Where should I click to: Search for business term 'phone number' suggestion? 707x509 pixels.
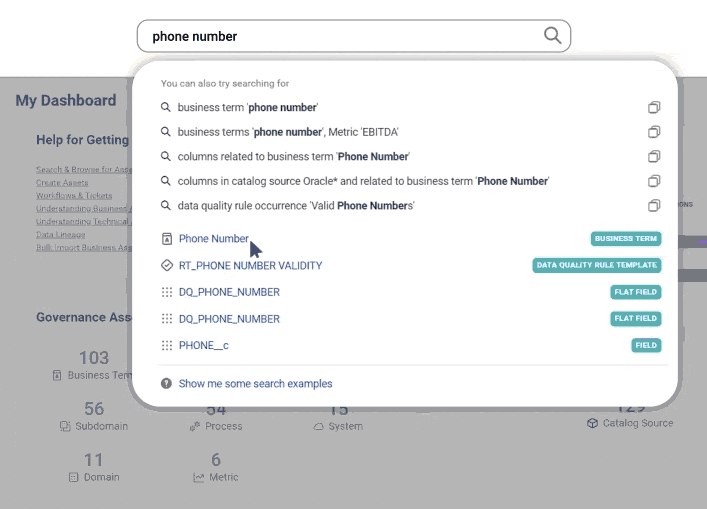[x=247, y=107]
